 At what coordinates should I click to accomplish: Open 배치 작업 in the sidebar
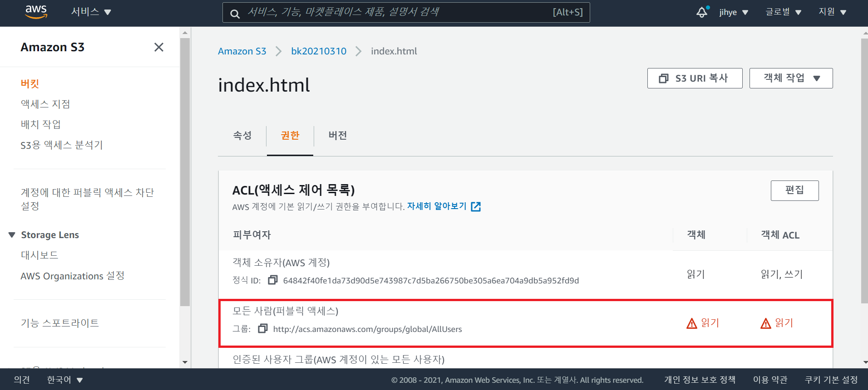pos(40,125)
